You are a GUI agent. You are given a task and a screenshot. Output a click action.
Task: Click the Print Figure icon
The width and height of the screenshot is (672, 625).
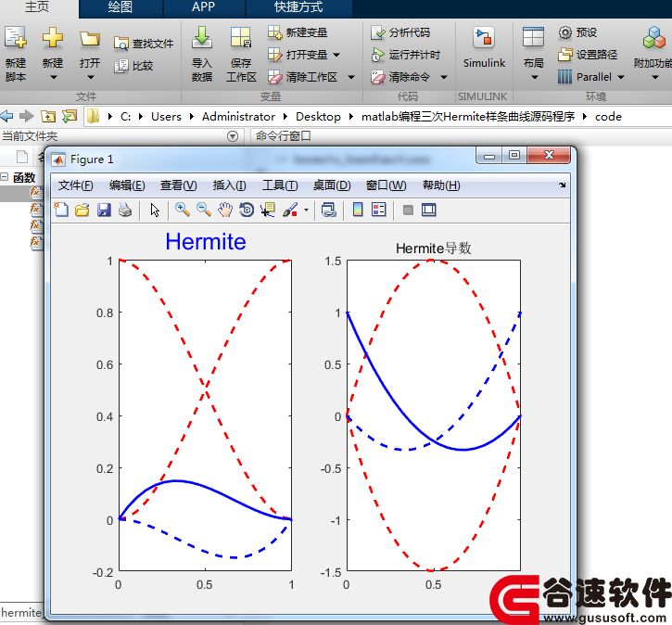pyautogui.click(x=125, y=210)
